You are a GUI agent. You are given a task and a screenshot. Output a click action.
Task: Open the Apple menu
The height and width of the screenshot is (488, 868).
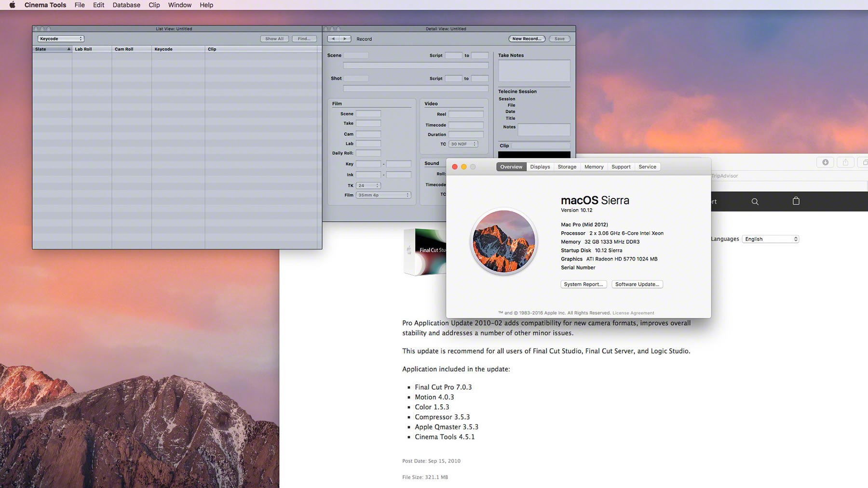coord(13,5)
